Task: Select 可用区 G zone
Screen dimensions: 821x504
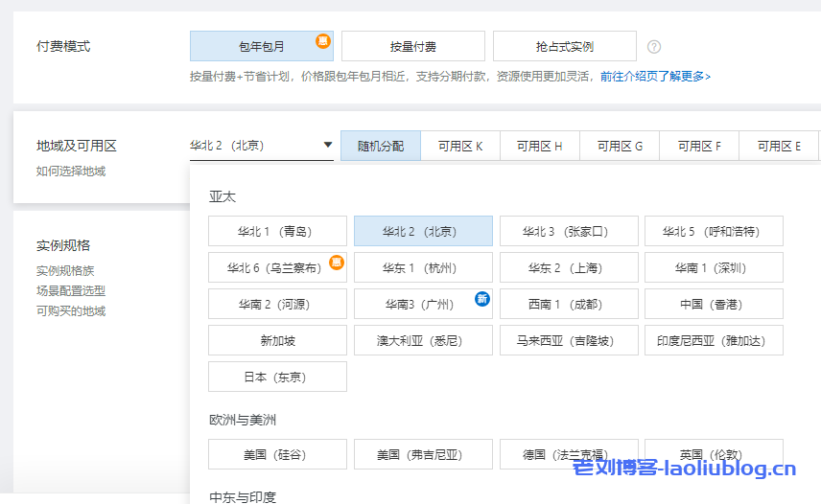Action: click(x=620, y=147)
